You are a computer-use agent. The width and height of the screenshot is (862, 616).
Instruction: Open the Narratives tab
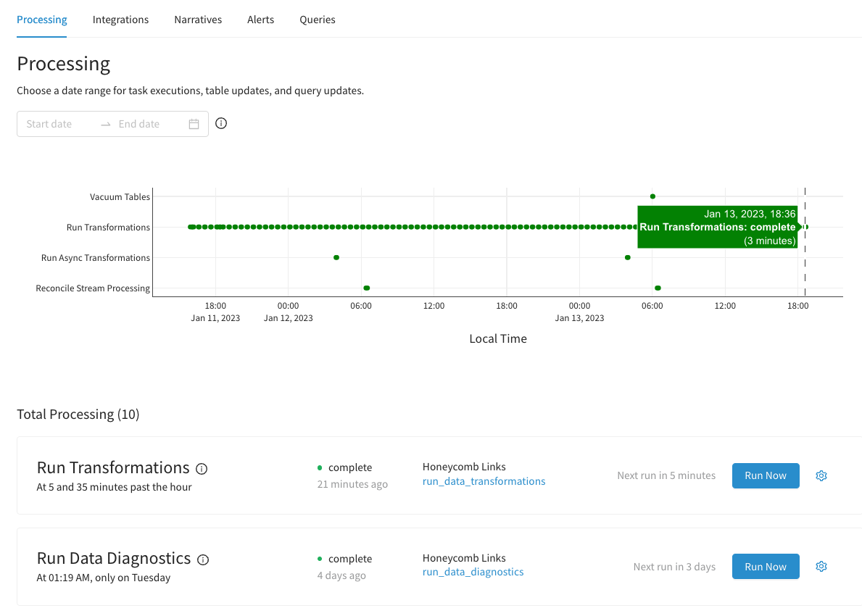[x=198, y=20]
